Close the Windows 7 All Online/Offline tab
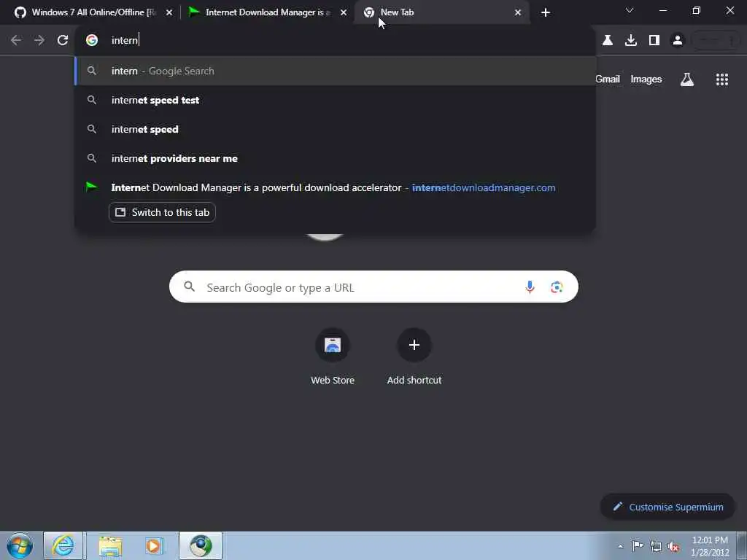 point(169,12)
